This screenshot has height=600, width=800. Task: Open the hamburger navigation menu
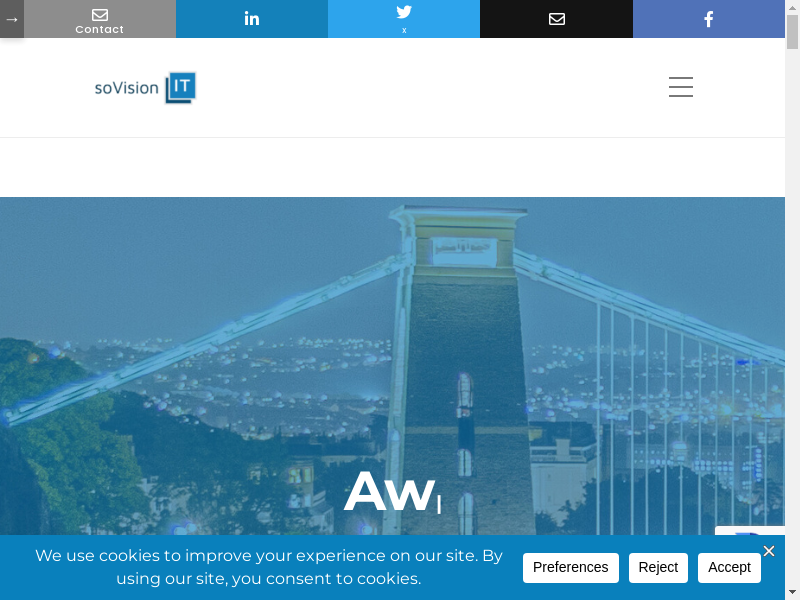(681, 87)
